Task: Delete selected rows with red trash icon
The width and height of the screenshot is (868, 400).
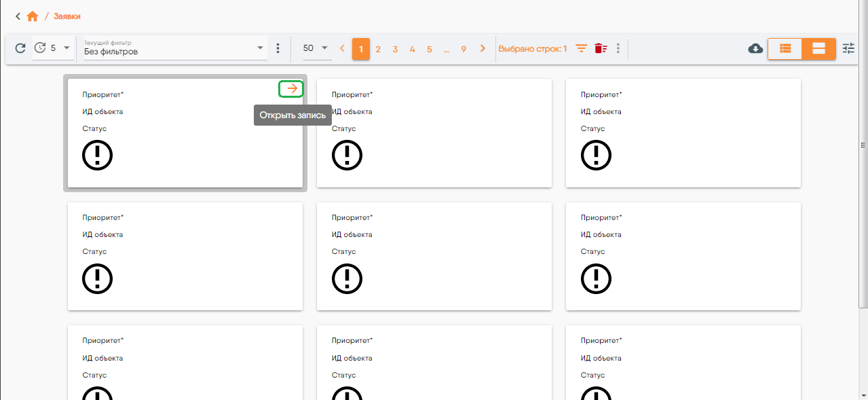Action: point(601,48)
